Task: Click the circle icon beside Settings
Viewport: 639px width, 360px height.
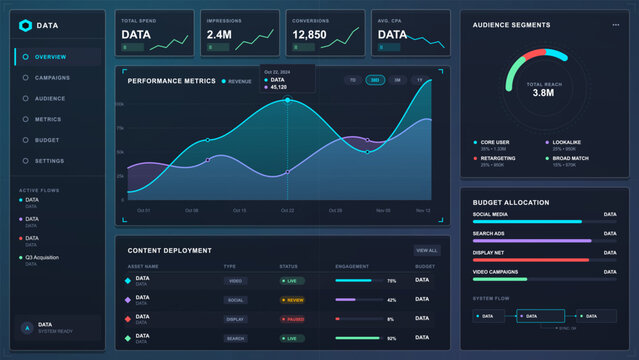Action: tap(26, 161)
